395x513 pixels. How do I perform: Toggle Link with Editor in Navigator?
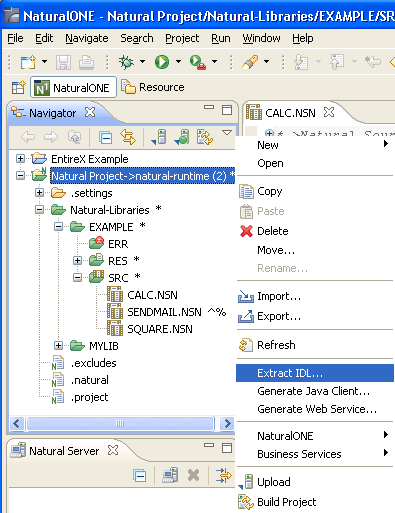(x=128, y=137)
